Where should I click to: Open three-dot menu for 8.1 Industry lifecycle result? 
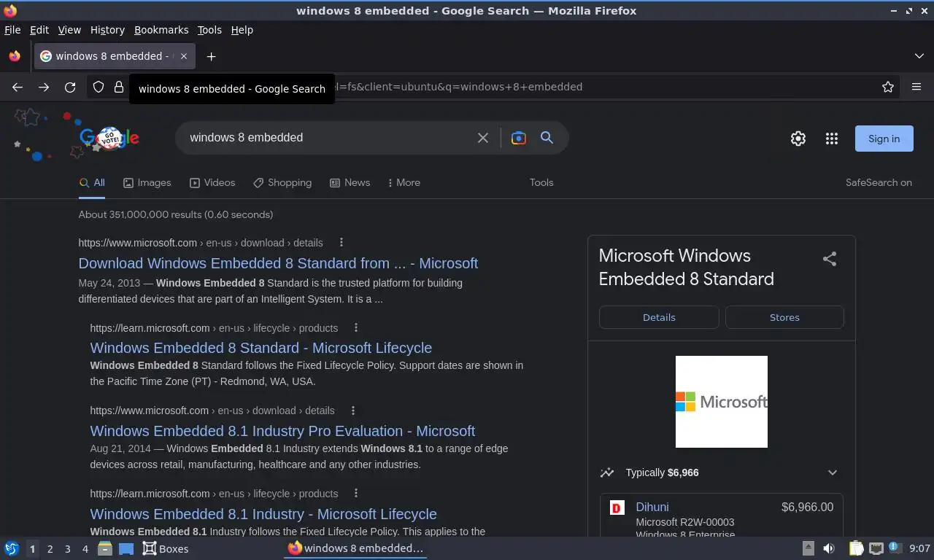pos(356,494)
